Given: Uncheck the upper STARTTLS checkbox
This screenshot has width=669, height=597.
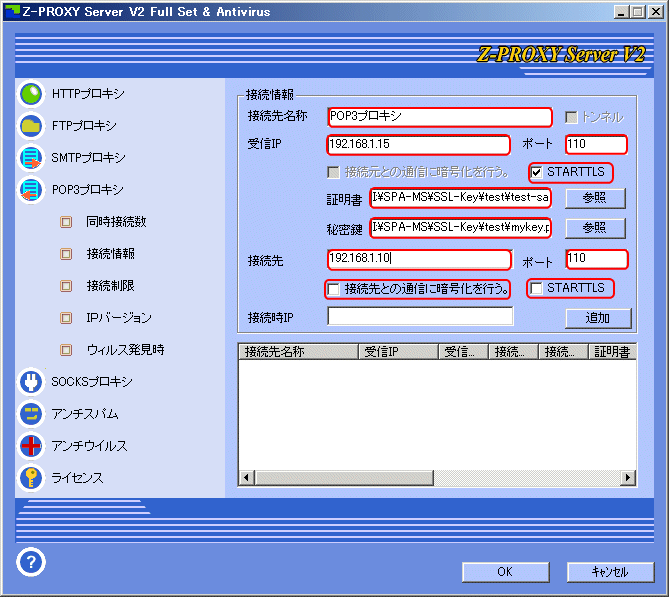Looking at the screenshot, I should coord(536,172).
